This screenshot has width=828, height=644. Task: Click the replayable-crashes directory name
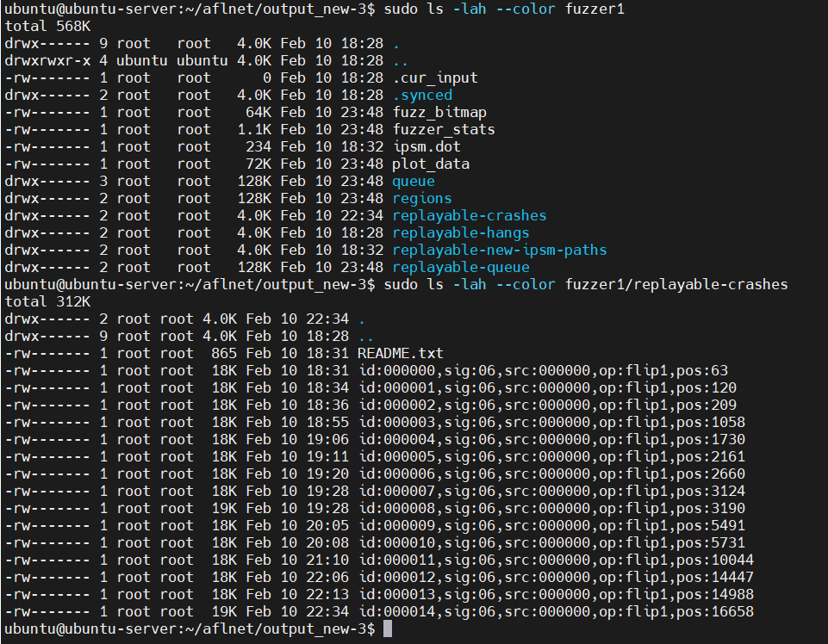[x=470, y=215]
